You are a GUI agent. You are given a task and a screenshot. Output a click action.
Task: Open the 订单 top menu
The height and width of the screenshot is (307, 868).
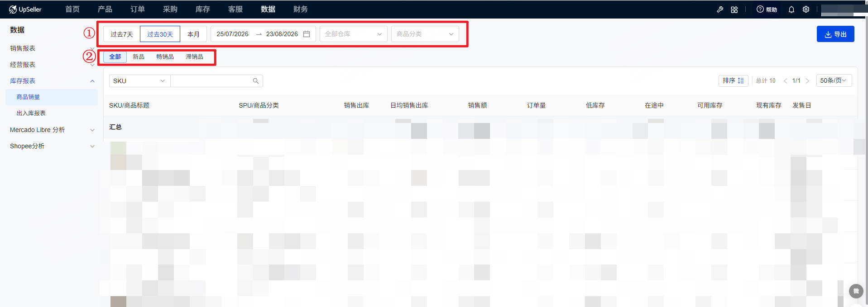[138, 9]
